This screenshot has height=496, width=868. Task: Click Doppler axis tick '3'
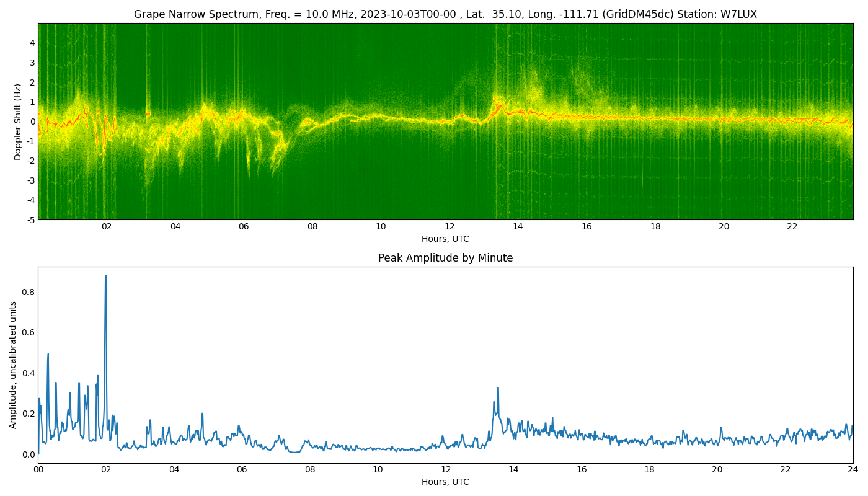[32, 63]
